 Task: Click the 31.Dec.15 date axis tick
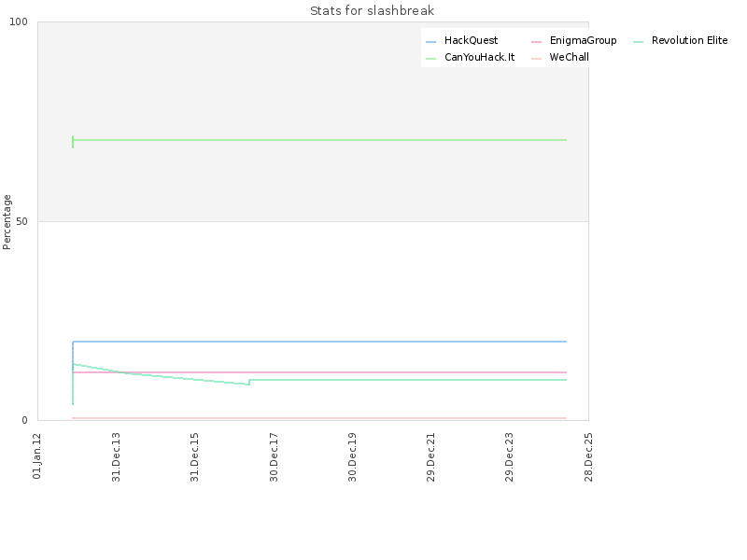point(194,456)
